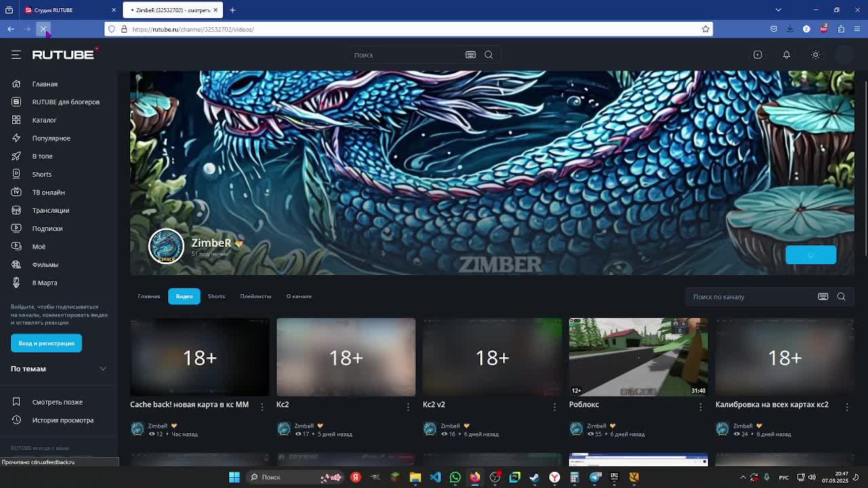Open File Explorer from taskbar

415,477
